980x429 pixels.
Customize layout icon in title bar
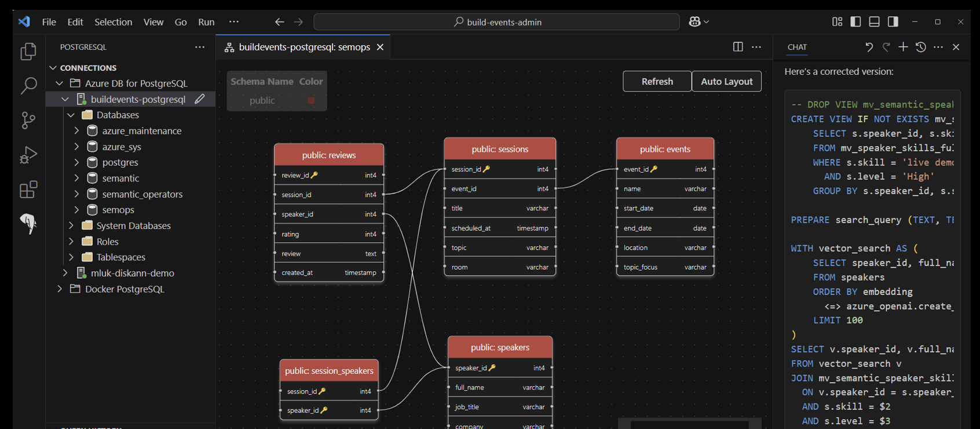click(x=838, y=21)
